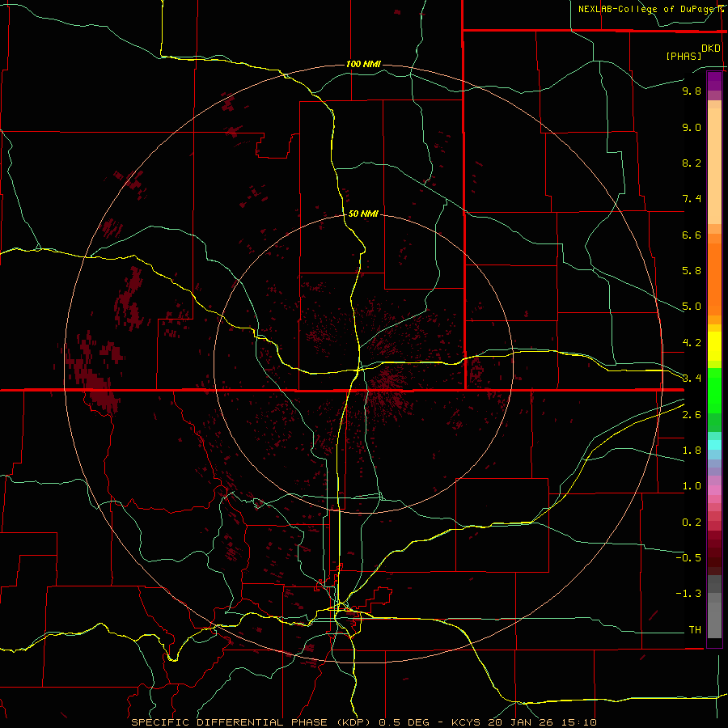Click the 6.6 value on the color scale
The image size is (728, 728).
pos(692,235)
